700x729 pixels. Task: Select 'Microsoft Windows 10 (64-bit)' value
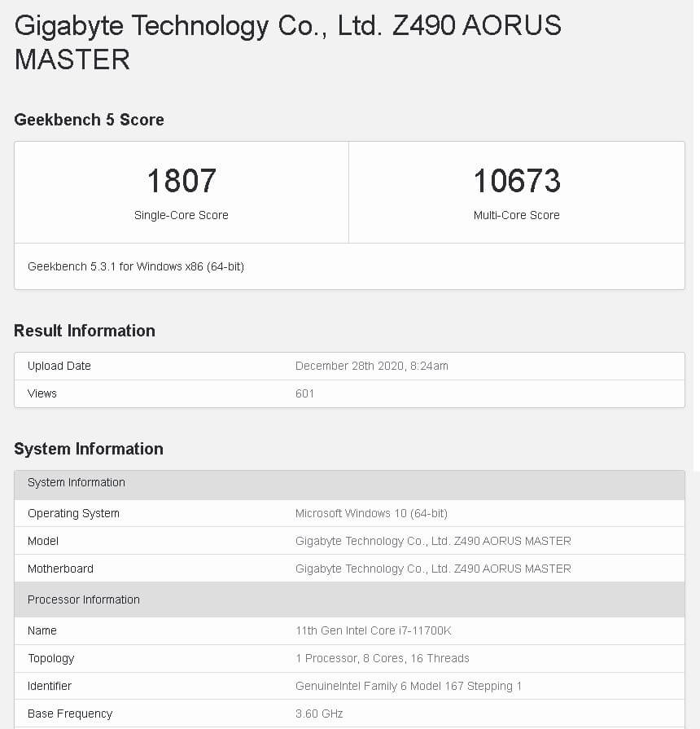click(371, 513)
